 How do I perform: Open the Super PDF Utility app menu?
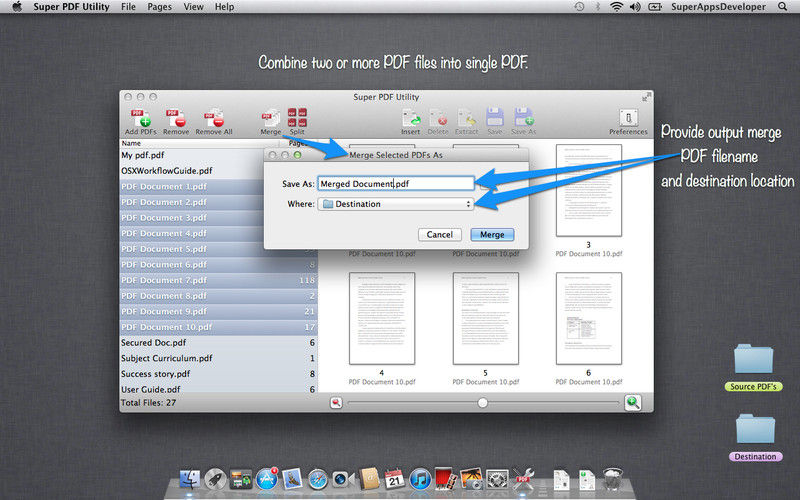pos(71,7)
